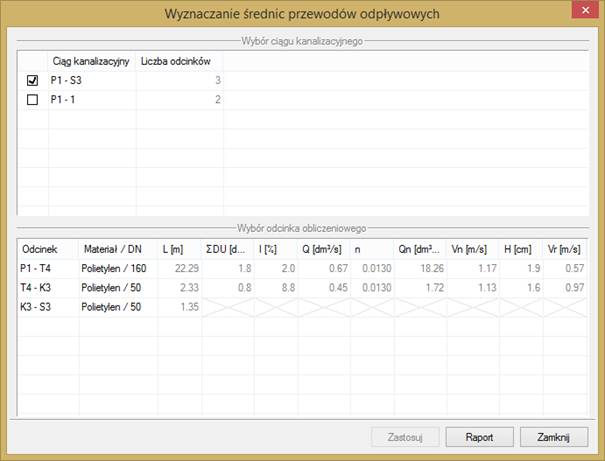Image resolution: width=605 pixels, height=461 pixels.
Task: Click segment count 2 for P1 - 1
Action: [x=179, y=100]
